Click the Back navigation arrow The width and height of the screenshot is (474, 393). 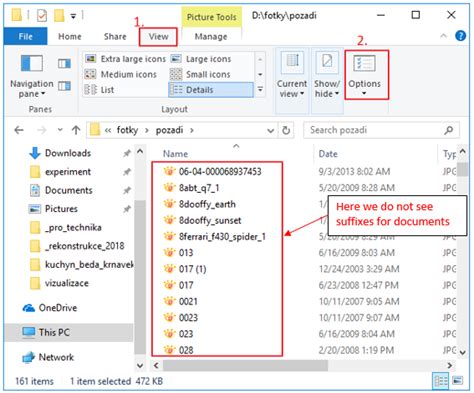point(19,130)
